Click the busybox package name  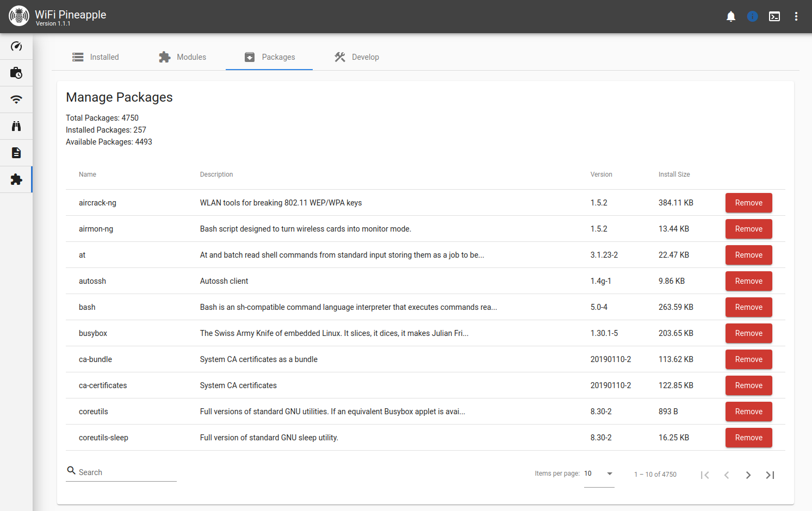pos(93,333)
